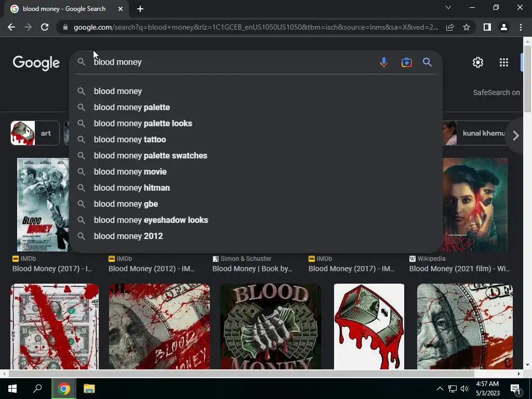Viewport: 532px width, 399px height.
Task: Select suggestion 'blood money gbe'
Action: pyautogui.click(x=256, y=204)
